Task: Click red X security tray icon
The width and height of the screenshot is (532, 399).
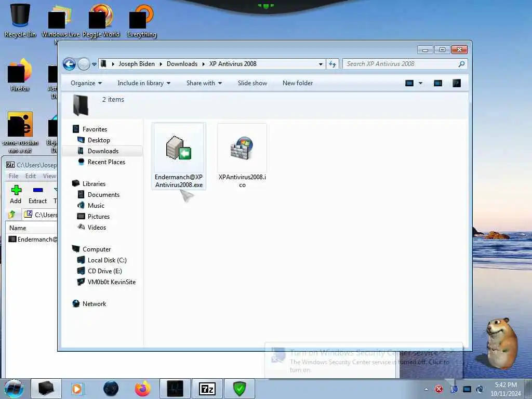Action: [439, 389]
